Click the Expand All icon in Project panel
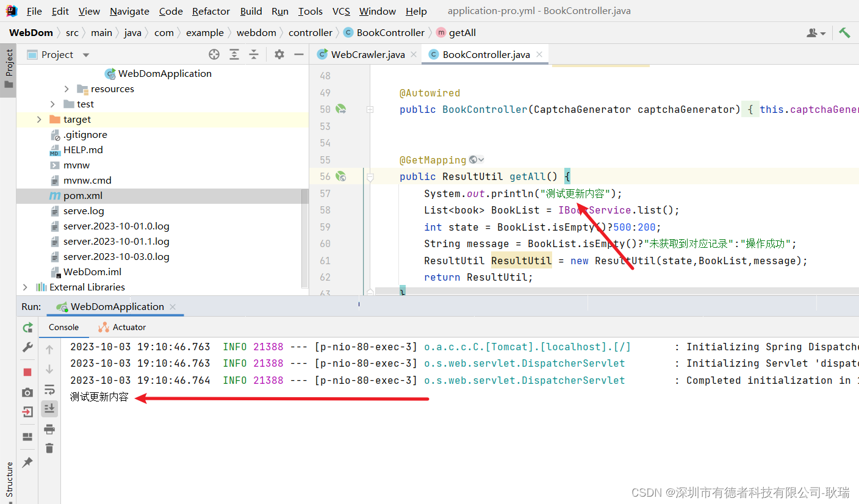The image size is (859, 504). point(234,54)
